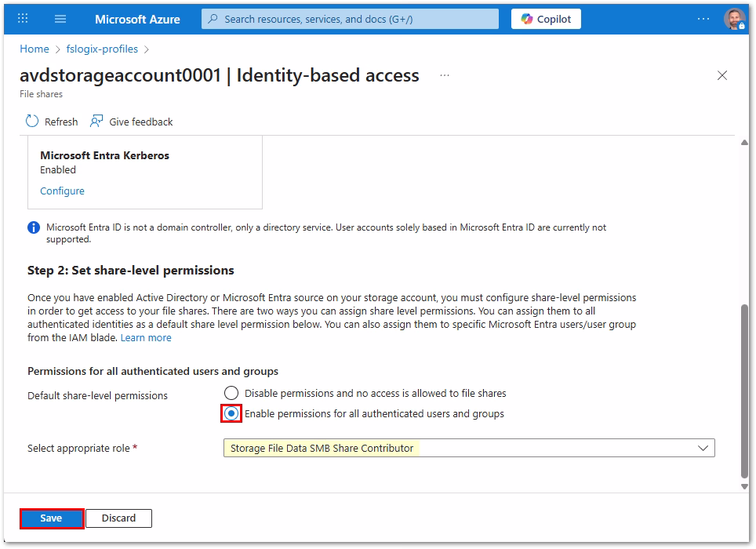Click the Copilot button
The image size is (756, 549).
(x=546, y=19)
